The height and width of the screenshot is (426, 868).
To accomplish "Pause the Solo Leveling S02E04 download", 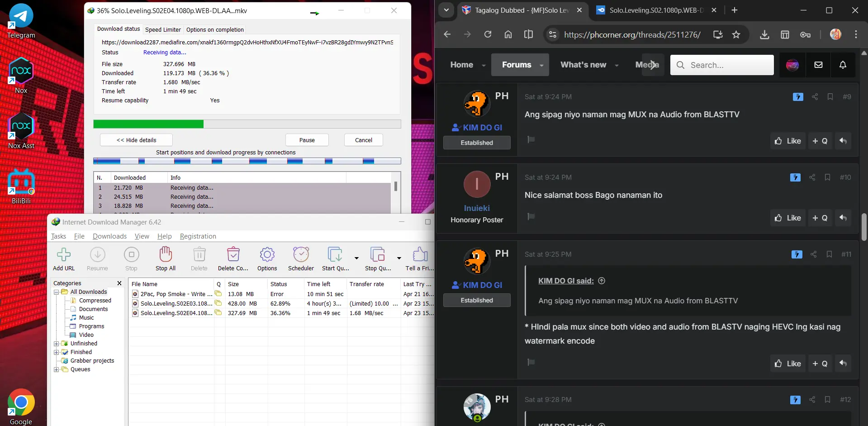I will (x=307, y=140).
